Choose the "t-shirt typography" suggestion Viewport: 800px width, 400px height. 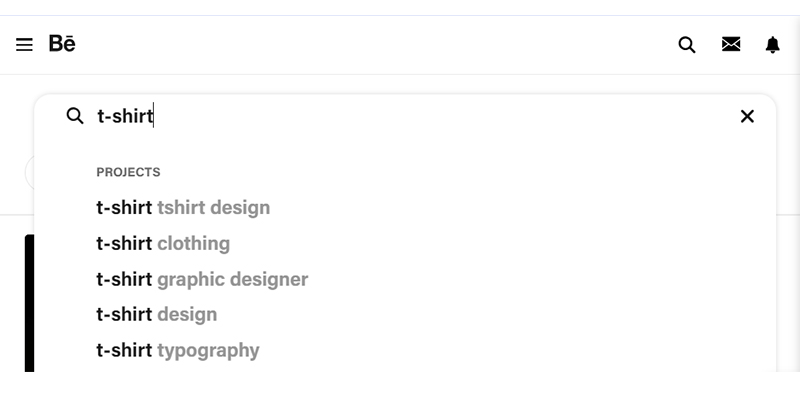coord(178,350)
